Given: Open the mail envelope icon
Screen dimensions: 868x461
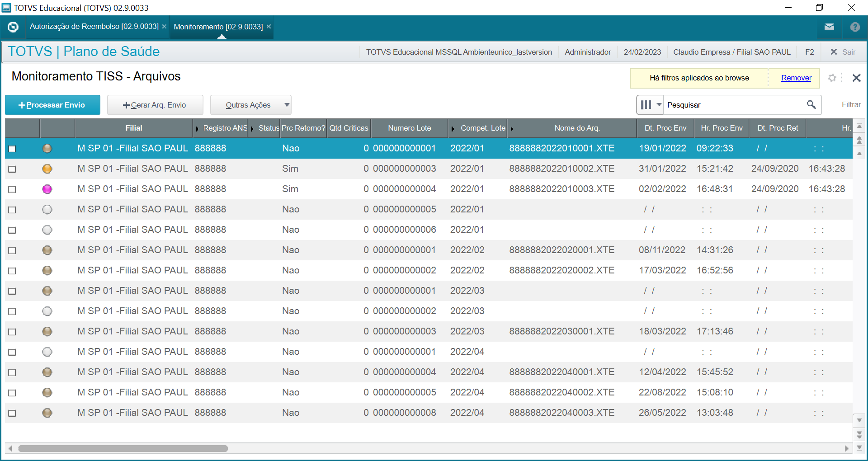Looking at the screenshot, I should tap(829, 27).
